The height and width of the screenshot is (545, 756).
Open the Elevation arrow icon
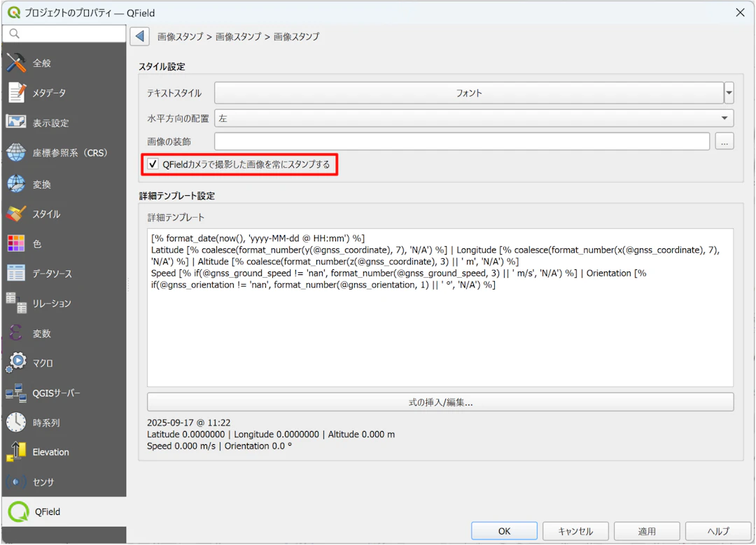[16, 452]
